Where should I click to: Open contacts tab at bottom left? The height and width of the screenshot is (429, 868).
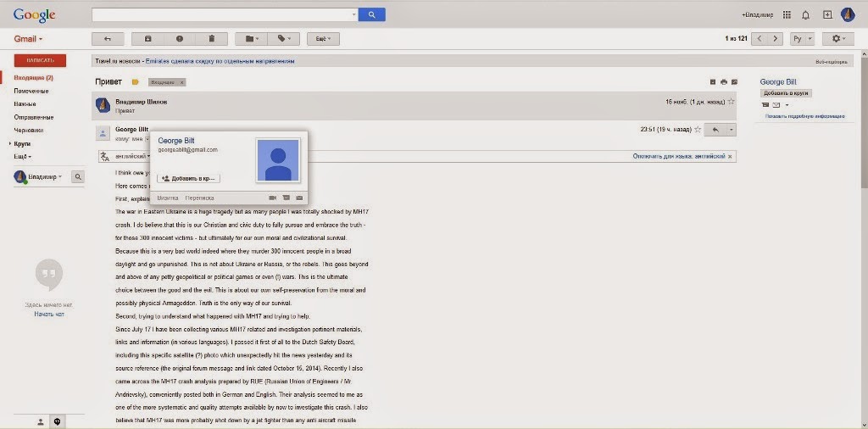[x=41, y=422]
